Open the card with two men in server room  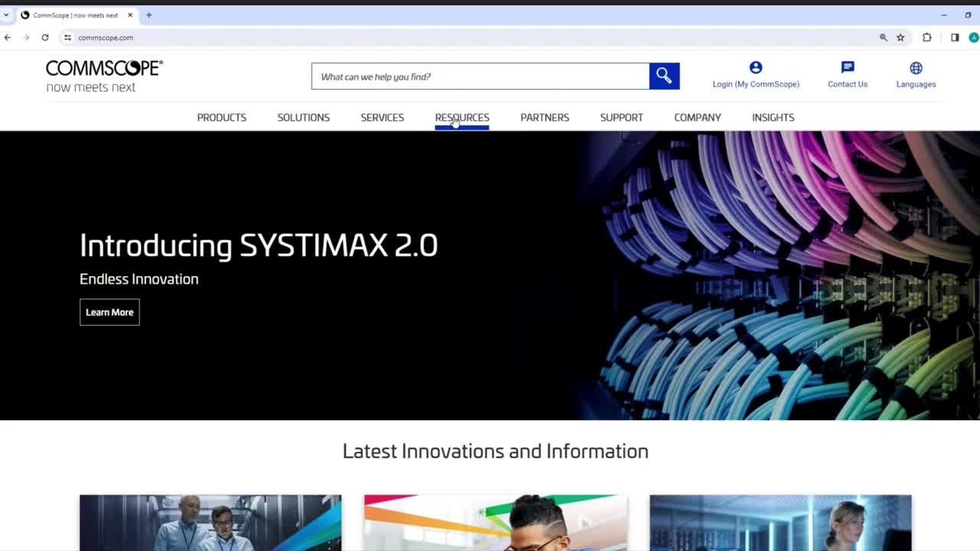(x=211, y=523)
